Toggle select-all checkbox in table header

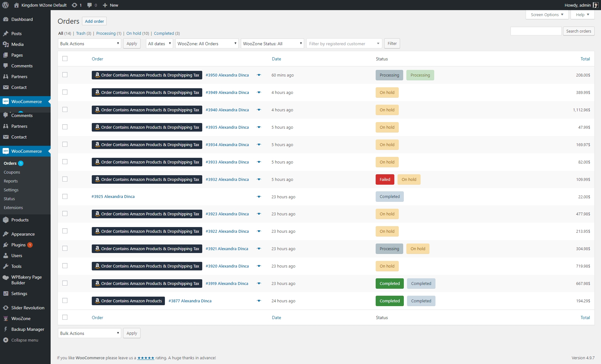point(65,59)
